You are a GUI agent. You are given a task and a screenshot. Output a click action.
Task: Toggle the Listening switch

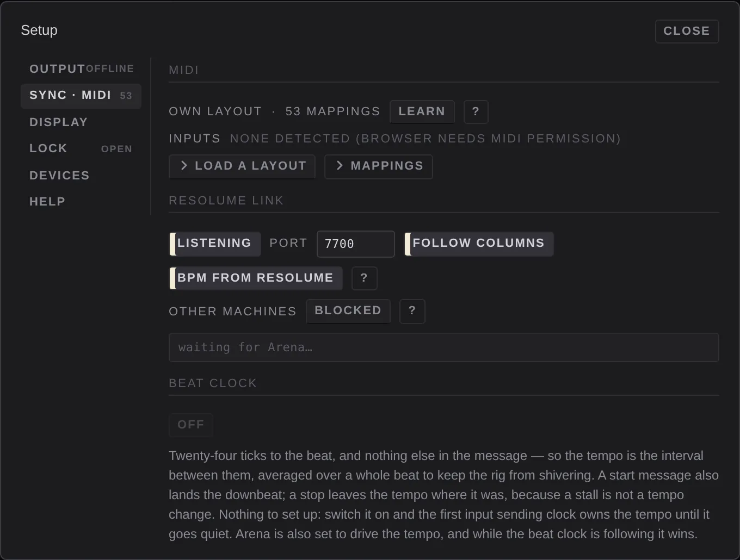tap(215, 244)
